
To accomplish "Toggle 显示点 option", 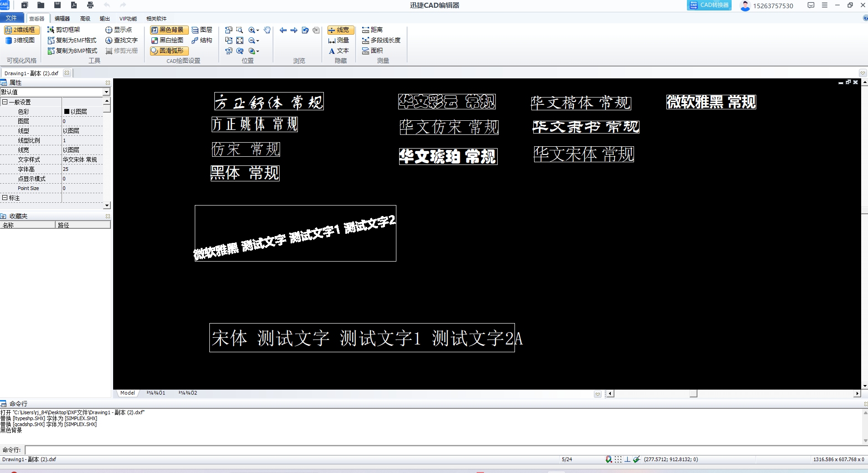I will (x=119, y=30).
